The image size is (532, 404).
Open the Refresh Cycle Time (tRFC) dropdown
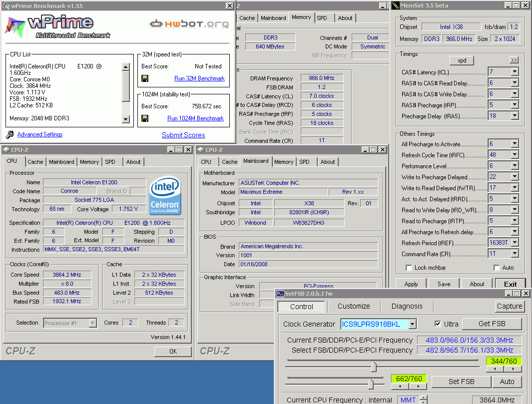pos(515,155)
